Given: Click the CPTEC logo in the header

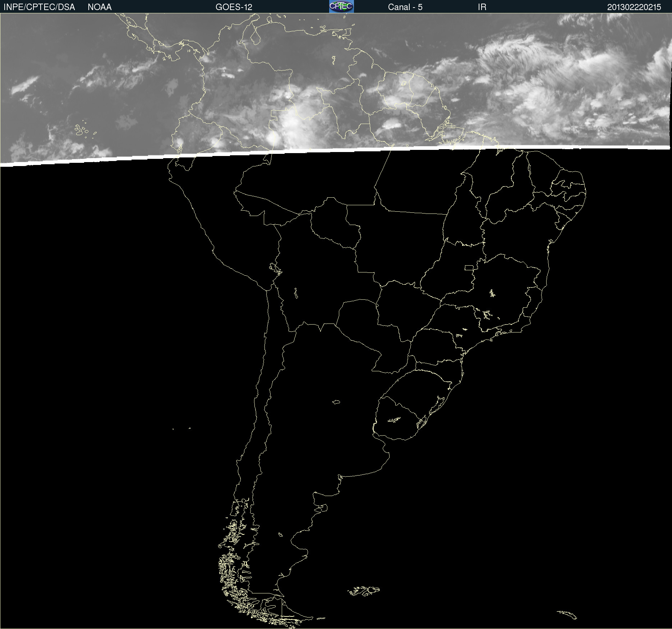Looking at the screenshot, I should (x=341, y=6).
